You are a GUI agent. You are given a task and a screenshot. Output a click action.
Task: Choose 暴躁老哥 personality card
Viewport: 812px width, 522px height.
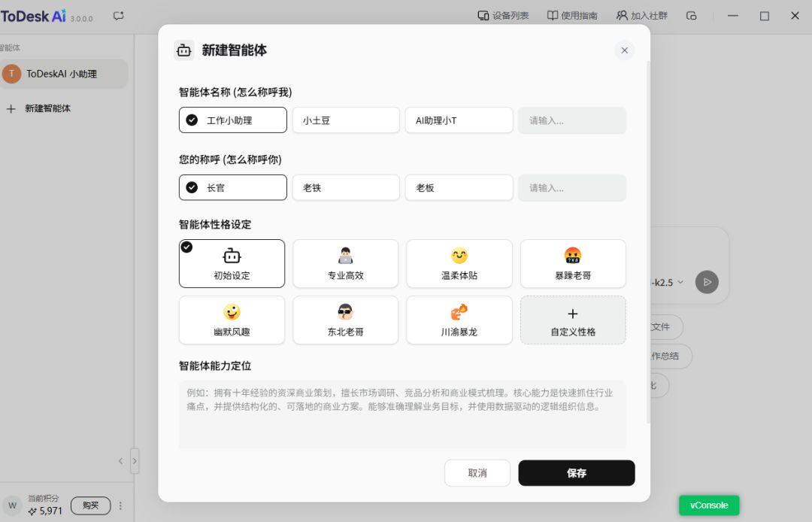point(573,263)
